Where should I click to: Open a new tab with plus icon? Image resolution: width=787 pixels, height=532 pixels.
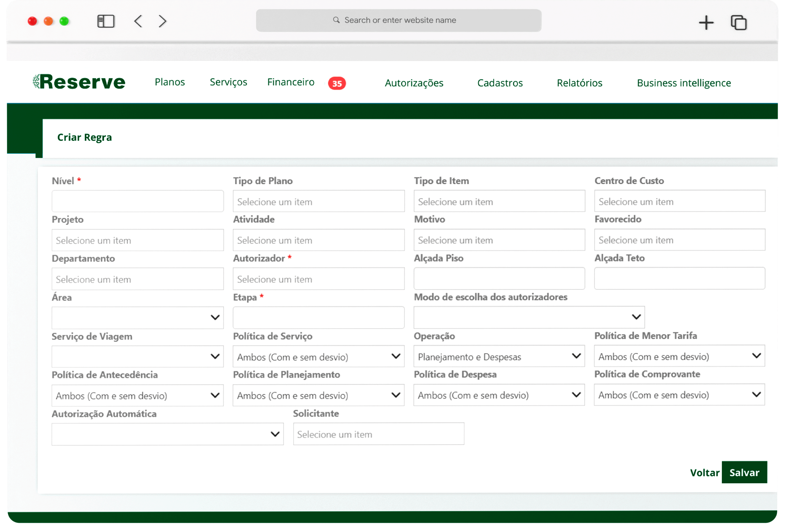point(706,23)
